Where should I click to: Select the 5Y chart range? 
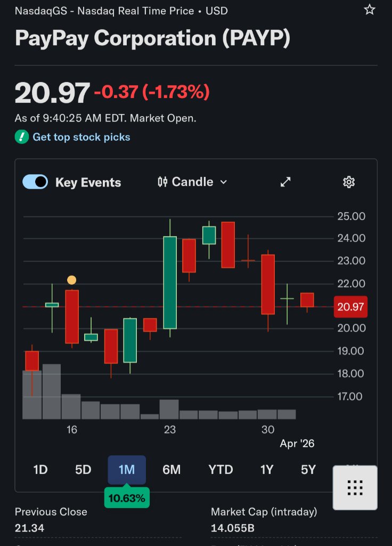click(x=308, y=470)
